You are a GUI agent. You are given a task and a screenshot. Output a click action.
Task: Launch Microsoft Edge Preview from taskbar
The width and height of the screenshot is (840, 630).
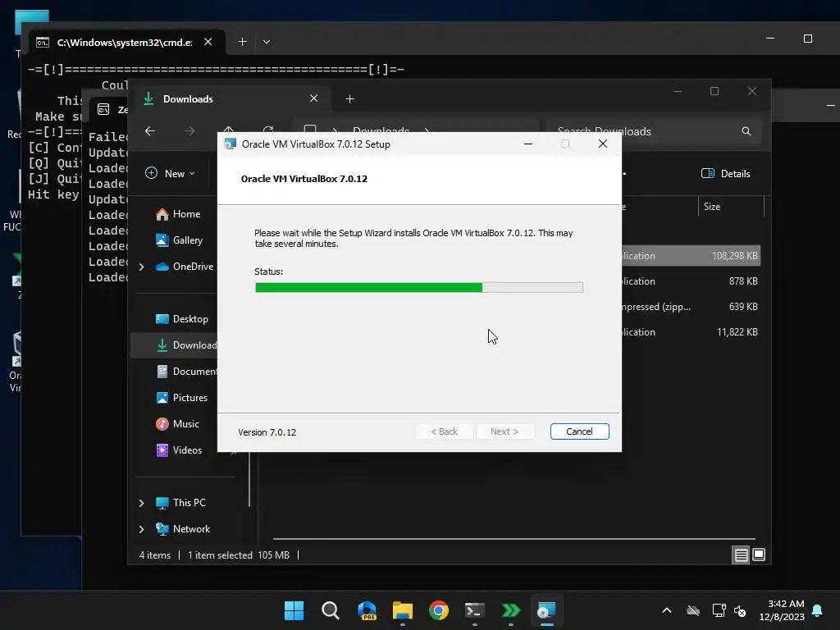367,610
